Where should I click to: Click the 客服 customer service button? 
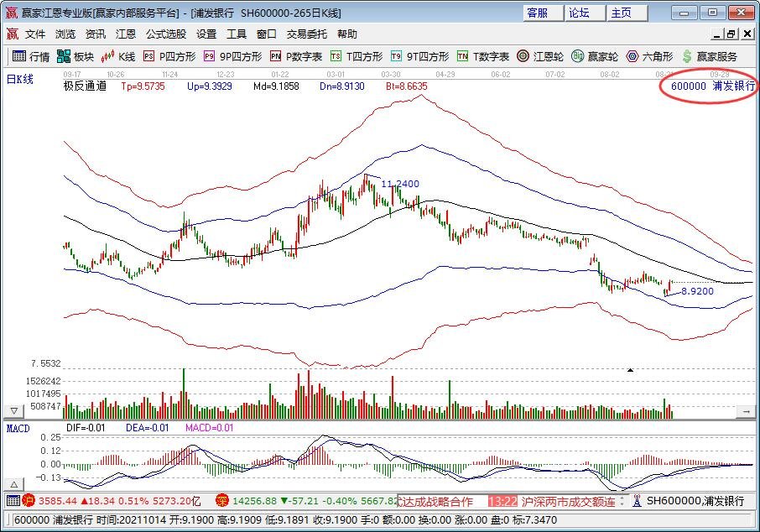[x=537, y=13]
